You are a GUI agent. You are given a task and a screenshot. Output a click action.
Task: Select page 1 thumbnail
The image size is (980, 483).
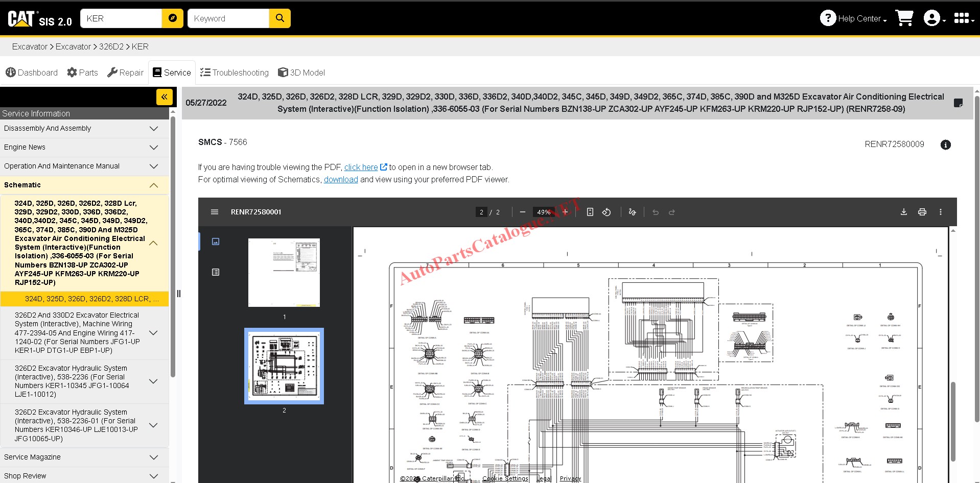[x=284, y=273]
